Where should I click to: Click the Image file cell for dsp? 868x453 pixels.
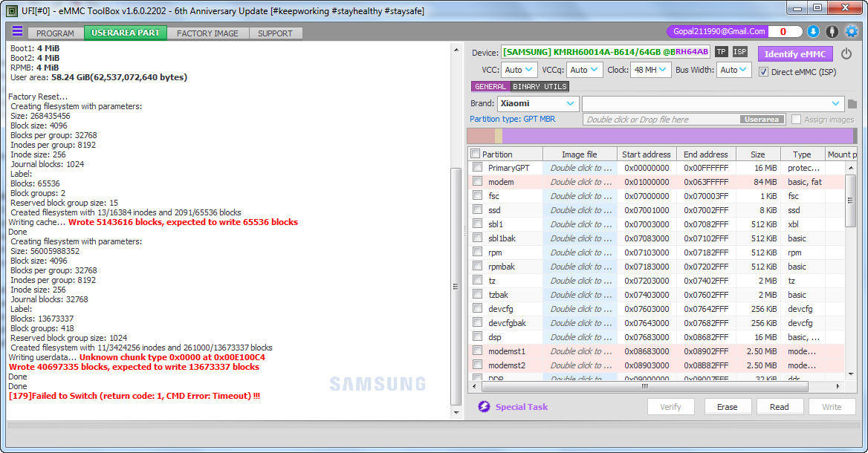[580, 337]
